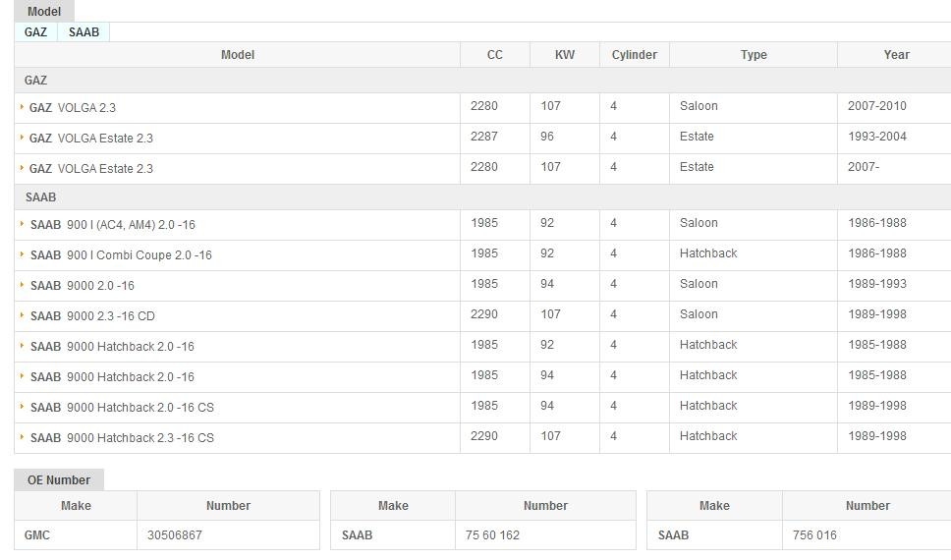Click arrow beside SAAB 9000 Hatchback 2.0 -16 CS

22,407
